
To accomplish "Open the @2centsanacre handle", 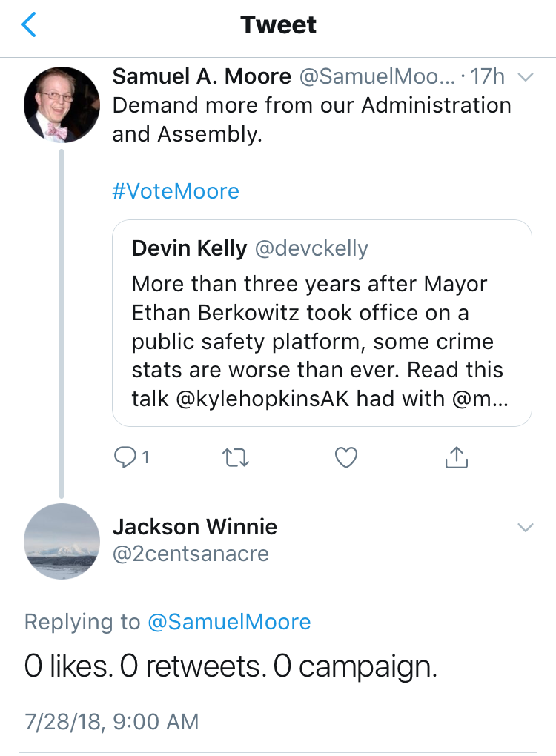I will click(x=191, y=554).
